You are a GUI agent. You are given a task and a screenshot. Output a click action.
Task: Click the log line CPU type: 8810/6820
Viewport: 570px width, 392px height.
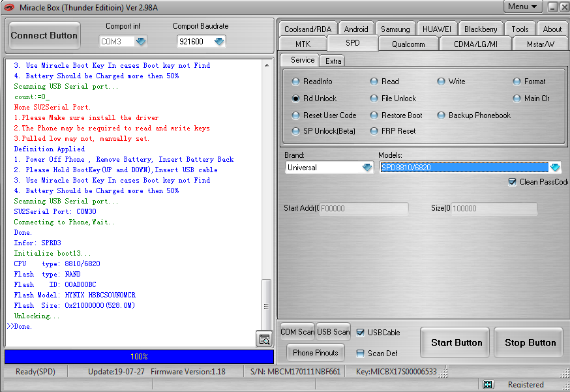click(x=57, y=264)
